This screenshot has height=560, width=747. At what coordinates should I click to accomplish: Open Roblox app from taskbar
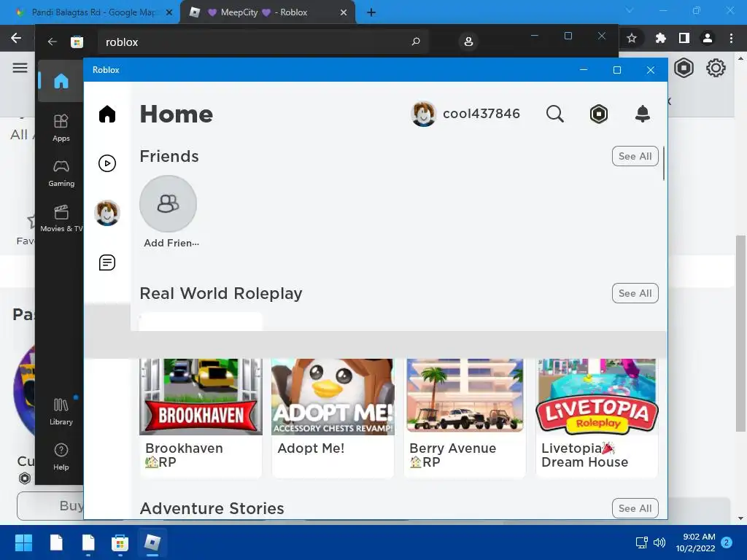point(152,542)
